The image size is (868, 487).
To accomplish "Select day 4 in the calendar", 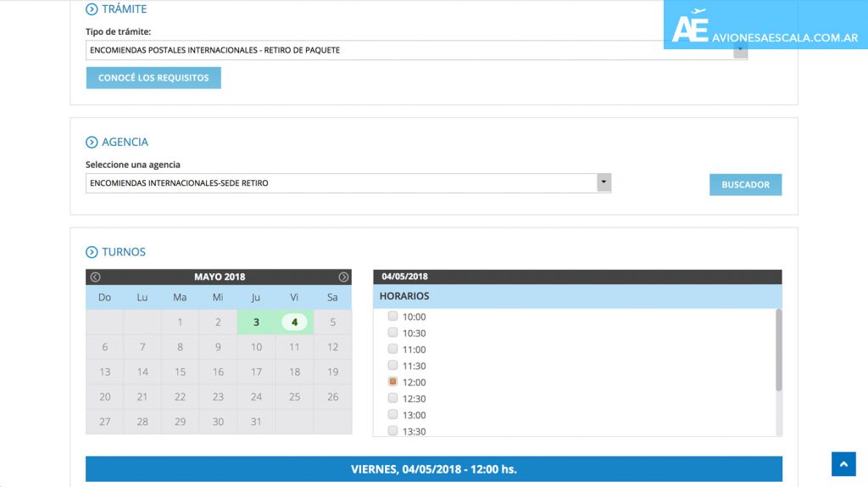I will [294, 322].
